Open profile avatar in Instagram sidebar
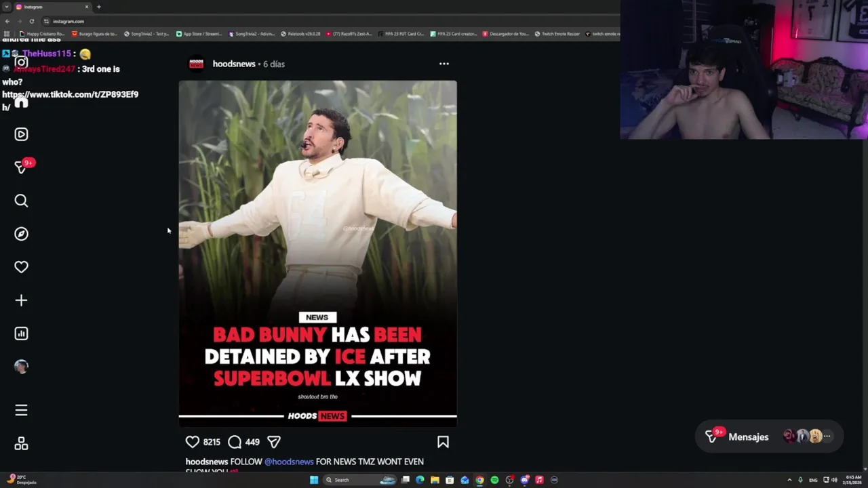Image resolution: width=868 pixels, height=488 pixels. (21, 367)
